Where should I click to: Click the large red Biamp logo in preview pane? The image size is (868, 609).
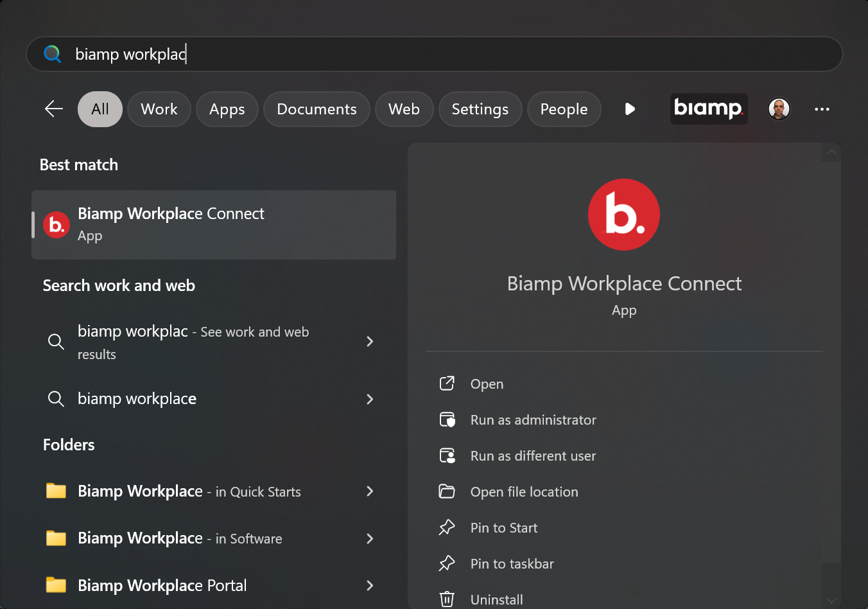(x=623, y=214)
